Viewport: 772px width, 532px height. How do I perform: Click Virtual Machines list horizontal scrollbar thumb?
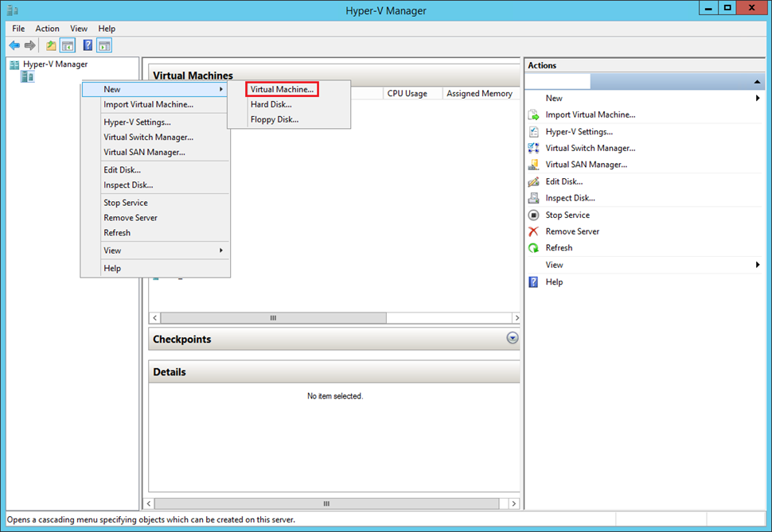click(x=273, y=318)
